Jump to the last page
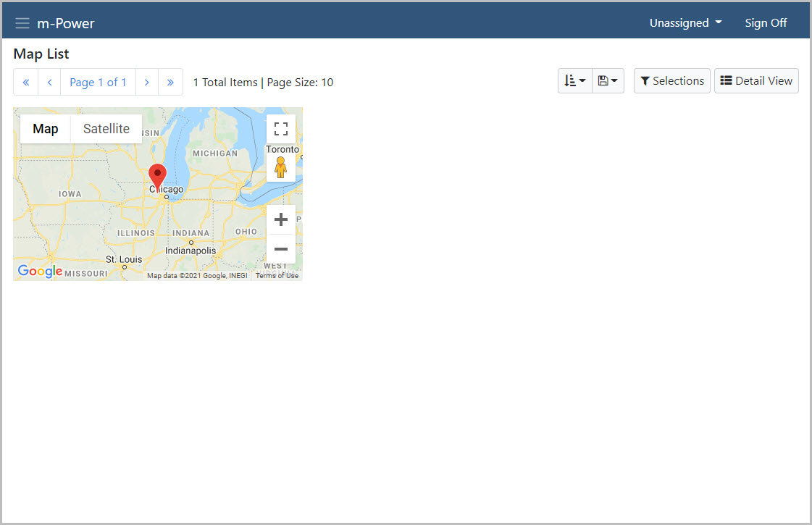The width and height of the screenshot is (812, 525). 170,83
